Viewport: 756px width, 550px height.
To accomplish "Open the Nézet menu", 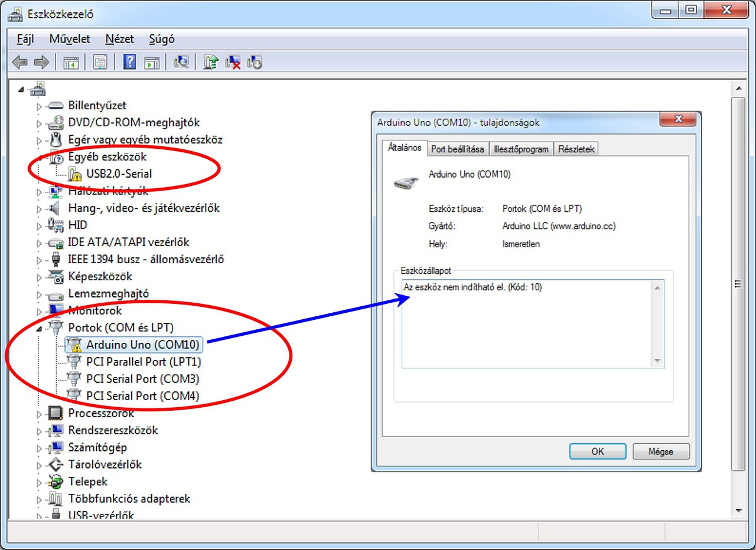I will coord(119,40).
